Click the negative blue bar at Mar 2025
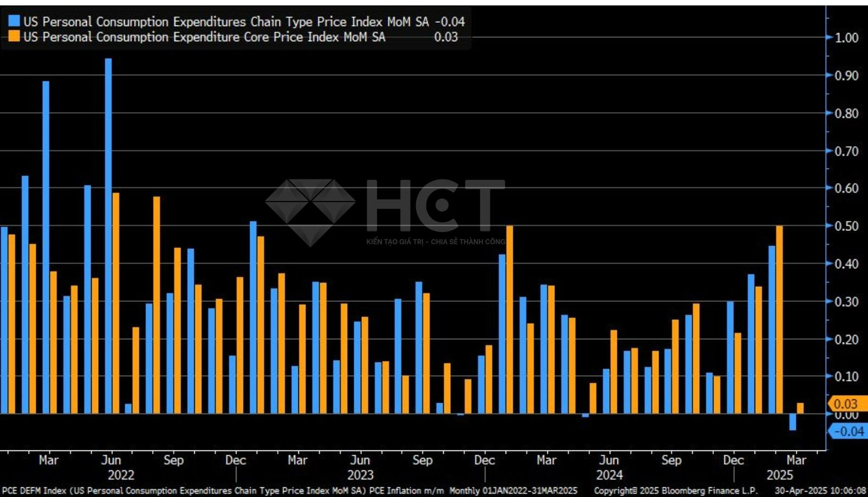Image resolution: width=868 pixels, height=497 pixels. pos(793,422)
